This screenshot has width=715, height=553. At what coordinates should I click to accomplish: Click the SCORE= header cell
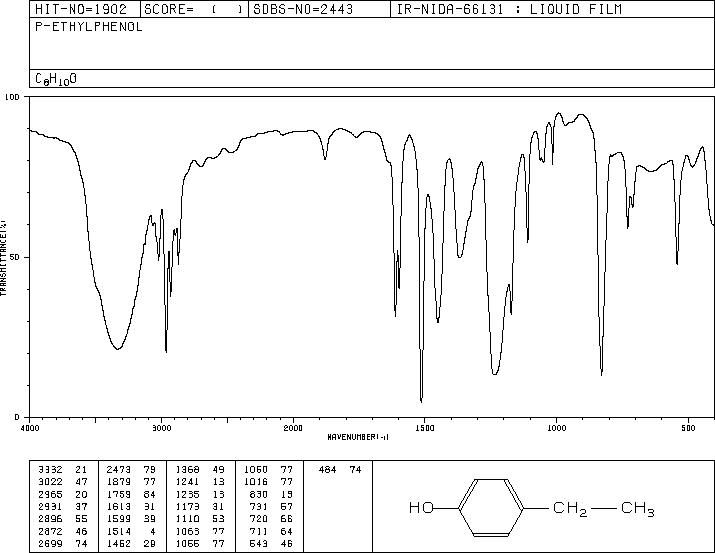[194, 9]
